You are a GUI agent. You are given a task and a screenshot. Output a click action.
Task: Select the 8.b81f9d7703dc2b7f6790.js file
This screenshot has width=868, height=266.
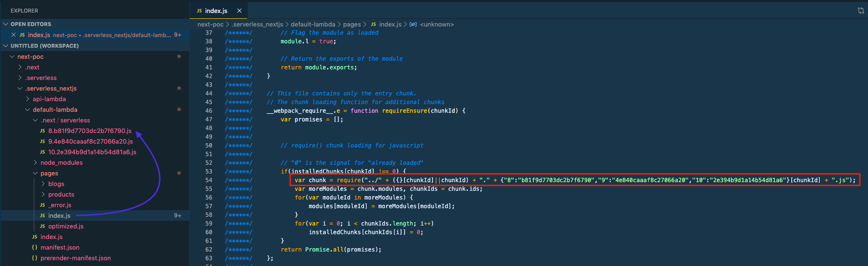(x=90, y=131)
